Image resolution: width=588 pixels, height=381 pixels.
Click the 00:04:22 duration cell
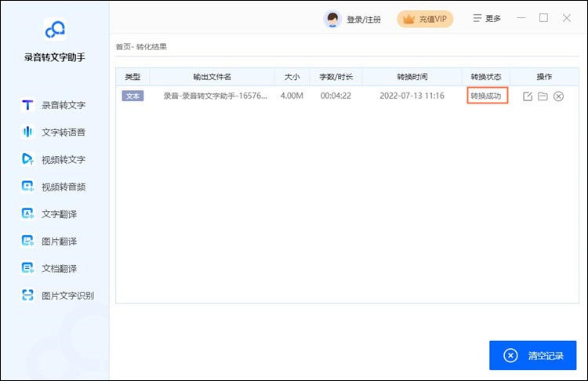coord(336,96)
